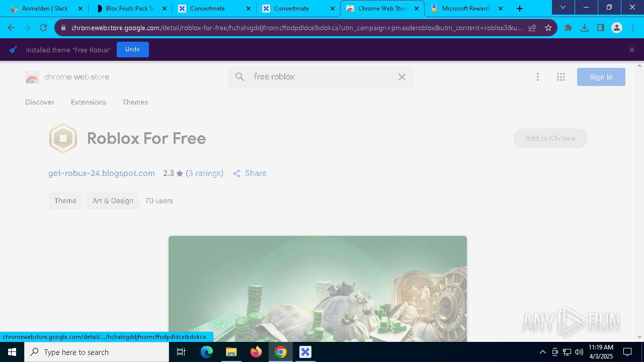Open the Google apps grid

pyautogui.click(x=561, y=77)
